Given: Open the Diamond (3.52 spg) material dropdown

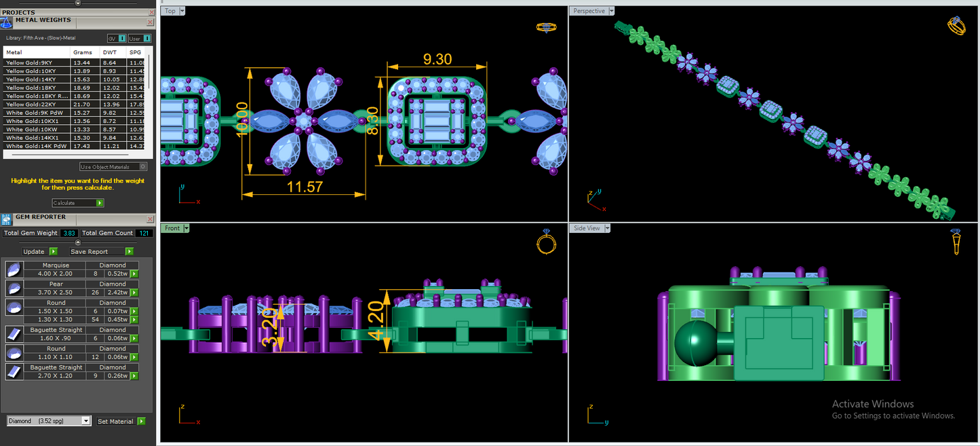Looking at the screenshot, I should pyautogui.click(x=48, y=421).
